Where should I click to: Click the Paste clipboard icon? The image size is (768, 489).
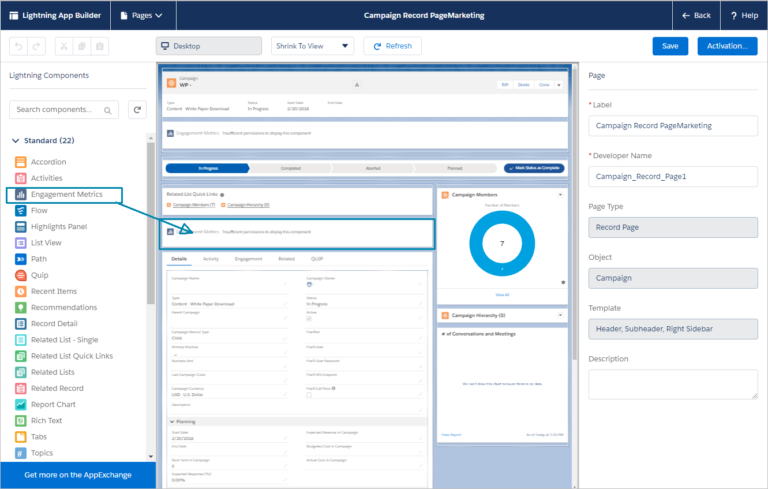click(100, 46)
